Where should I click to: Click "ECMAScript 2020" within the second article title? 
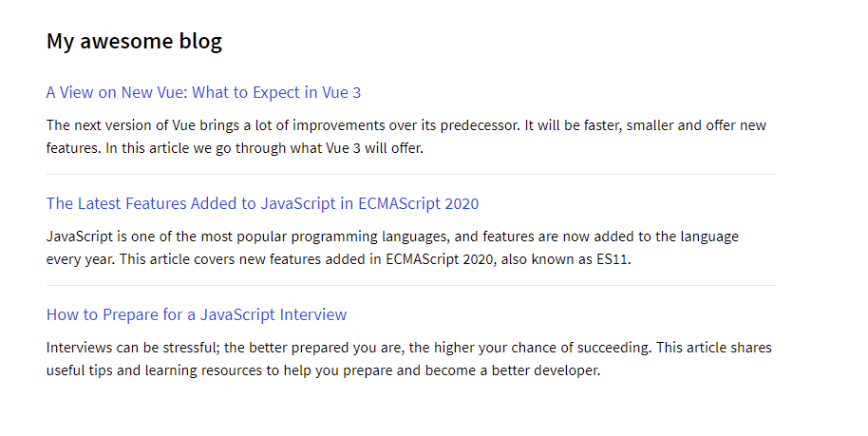419,203
